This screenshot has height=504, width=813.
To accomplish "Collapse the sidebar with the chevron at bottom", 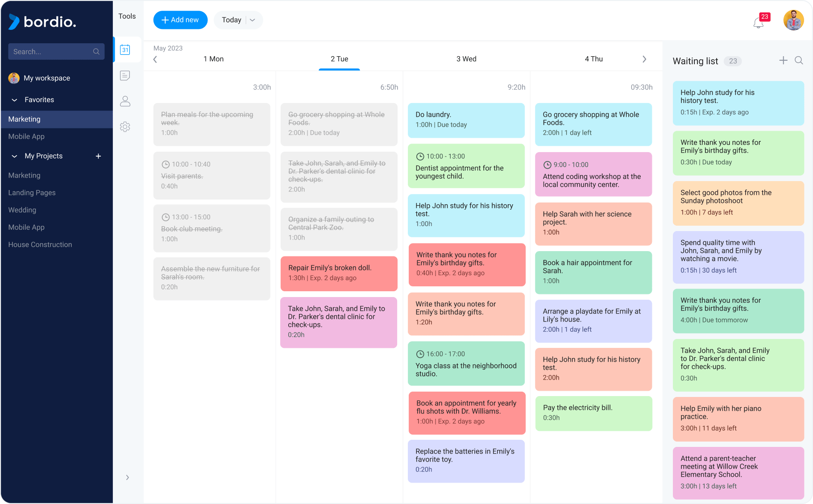I will [x=127, y=477].
